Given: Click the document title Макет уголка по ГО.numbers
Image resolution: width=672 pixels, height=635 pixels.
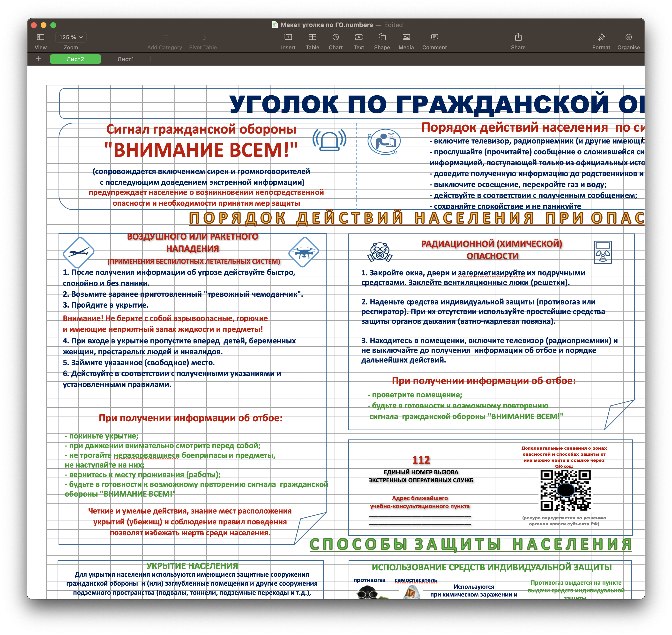Looking at the screenshot, I should pos(327,25).
